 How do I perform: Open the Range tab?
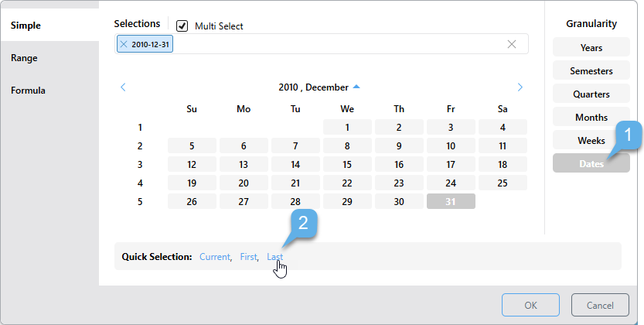point(24,58)
